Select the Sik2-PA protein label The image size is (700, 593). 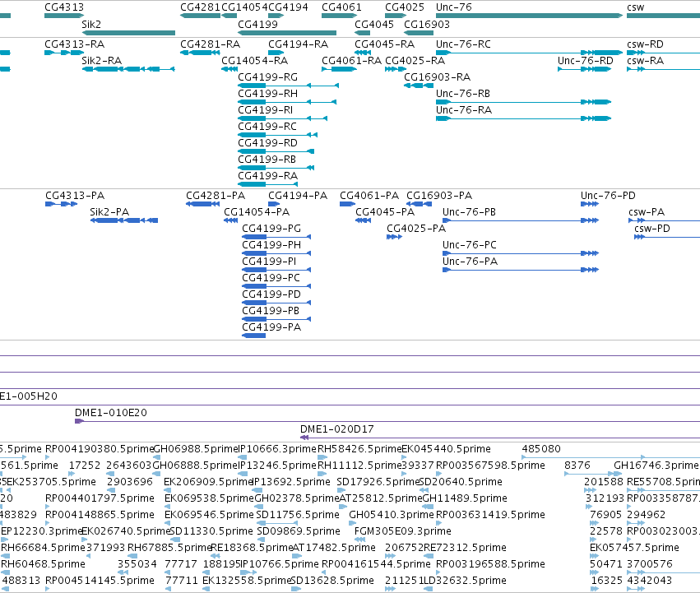[x=109, y=211]
